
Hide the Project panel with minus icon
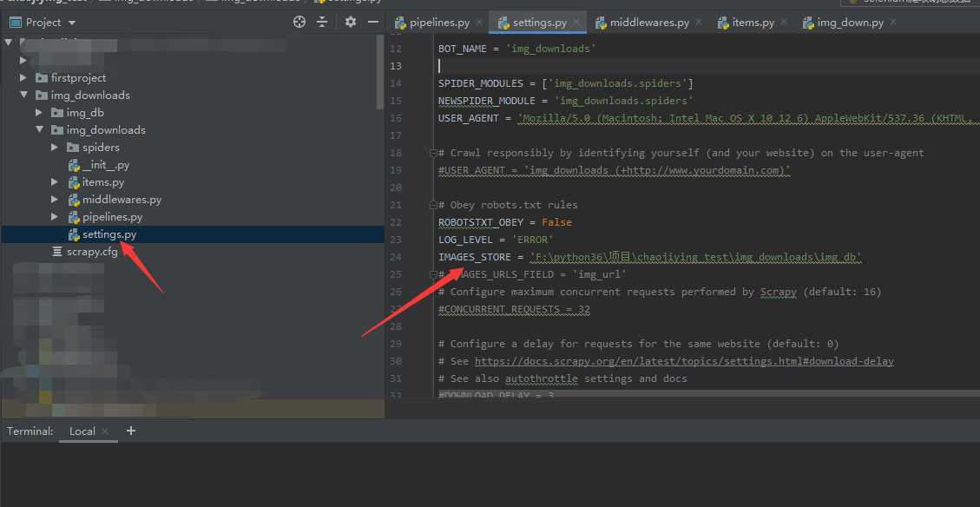coord(373,22)
